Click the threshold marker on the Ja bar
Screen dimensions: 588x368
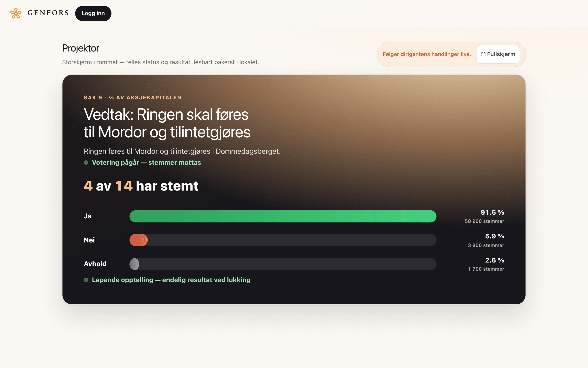pos(403,216)
